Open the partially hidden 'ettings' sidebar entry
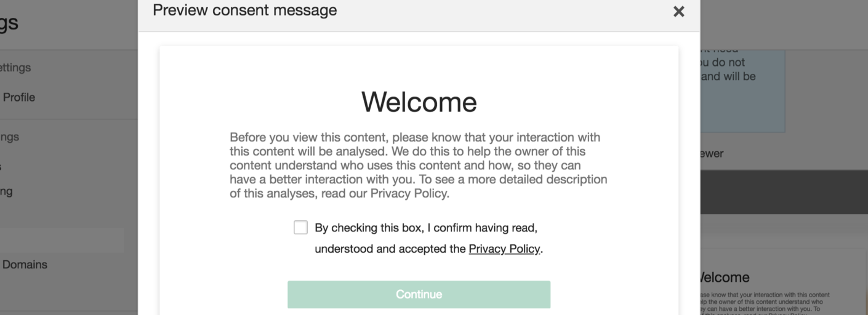The width and height of the screenshot is (868, 315). (15, 68)
